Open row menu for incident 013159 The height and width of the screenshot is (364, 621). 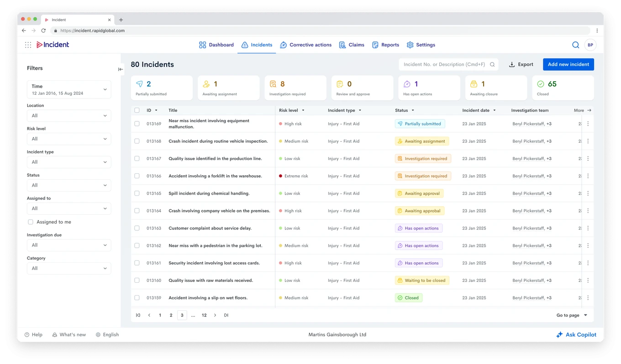(588, 298)
